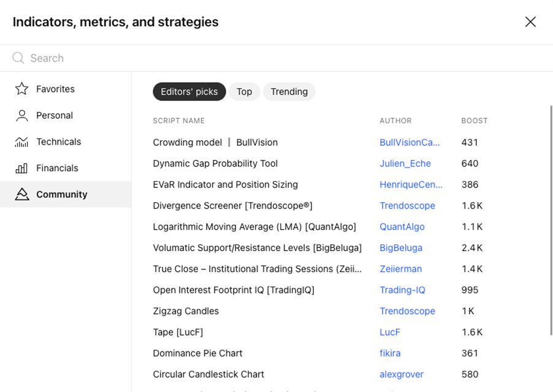Add Dynamic Gap Probability Tool script
Viewport: 553px width, 392px height.
click(x=215, y=164)
